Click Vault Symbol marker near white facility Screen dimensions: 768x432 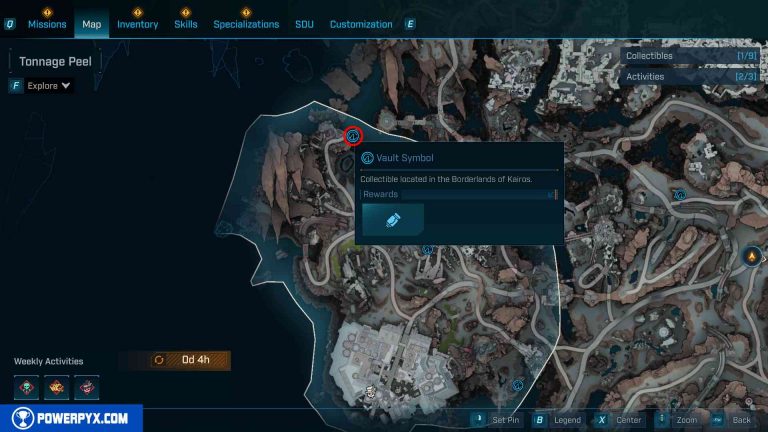[518, 385]
